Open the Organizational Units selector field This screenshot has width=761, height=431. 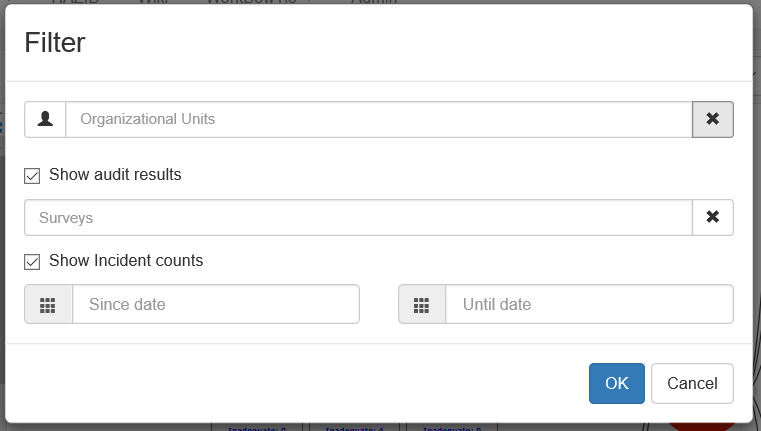[378, 119]
